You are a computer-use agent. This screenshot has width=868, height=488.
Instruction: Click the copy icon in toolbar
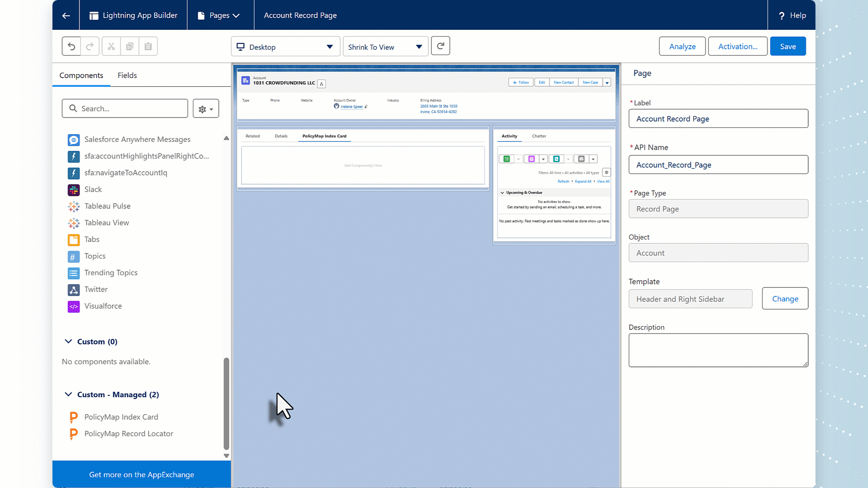point(130,46)
